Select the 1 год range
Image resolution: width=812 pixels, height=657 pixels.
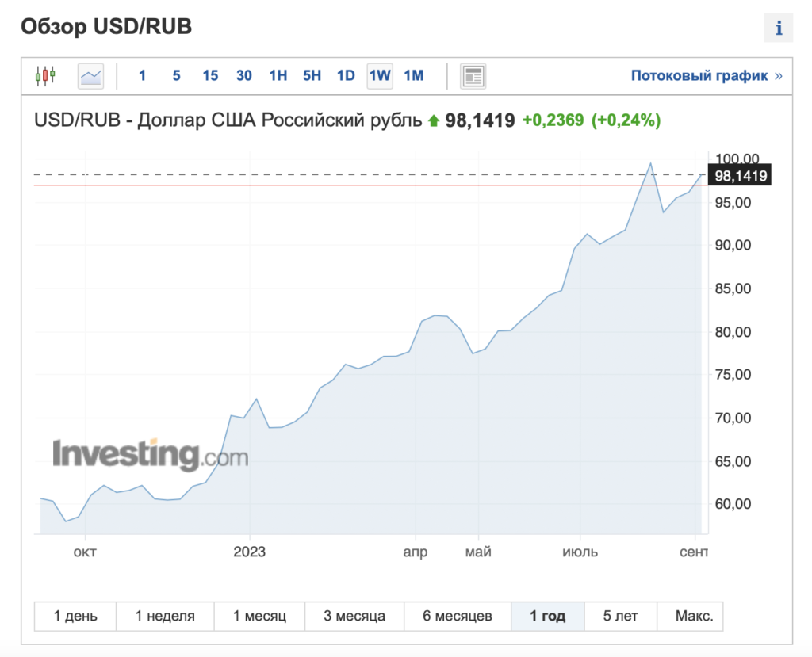click(x=548, y=616)
